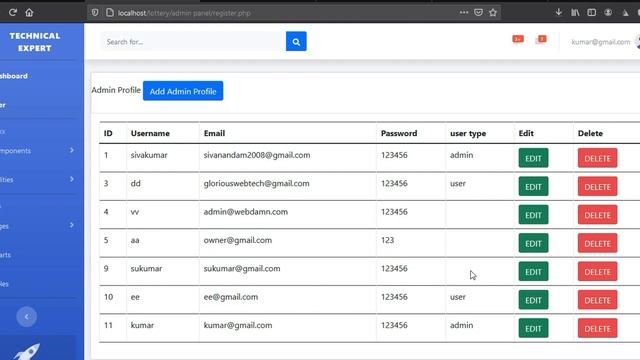Select the email kumar@gmail.com in table

[238, 325]
